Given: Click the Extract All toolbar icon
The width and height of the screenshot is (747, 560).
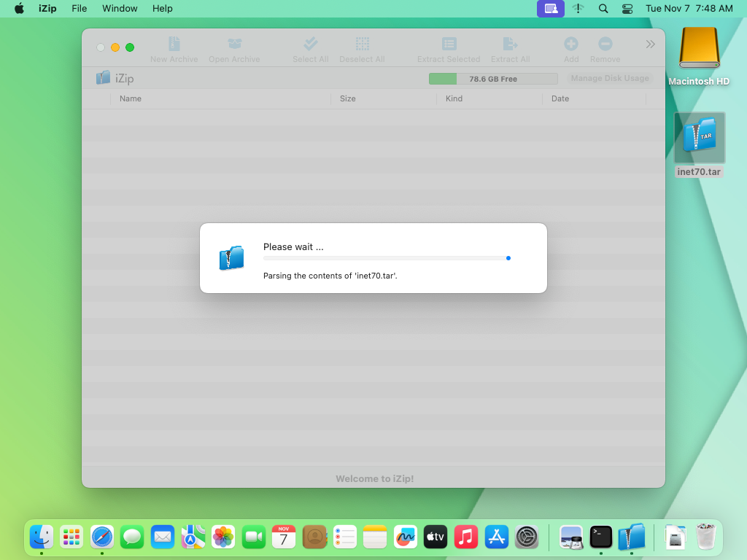Looking at the screenshot, I should (x=510, y=44).
